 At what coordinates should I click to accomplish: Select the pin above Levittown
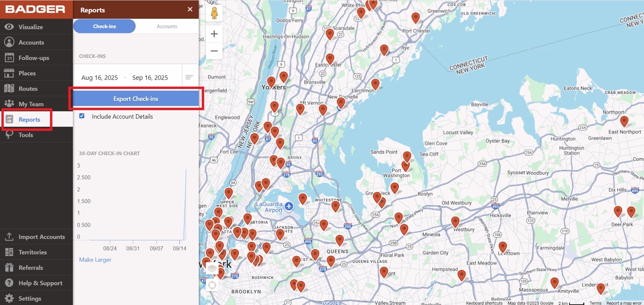click(503, 247)
